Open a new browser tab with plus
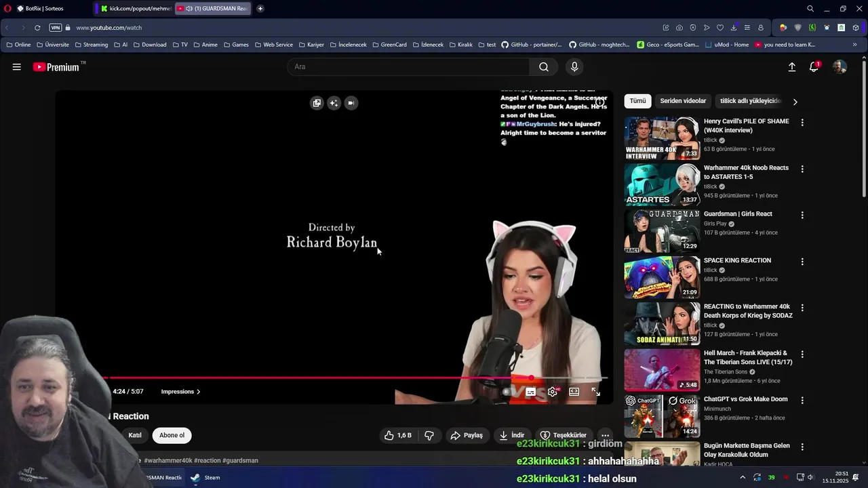The height and width of the screenshot is (488, 868). point(260,9)
